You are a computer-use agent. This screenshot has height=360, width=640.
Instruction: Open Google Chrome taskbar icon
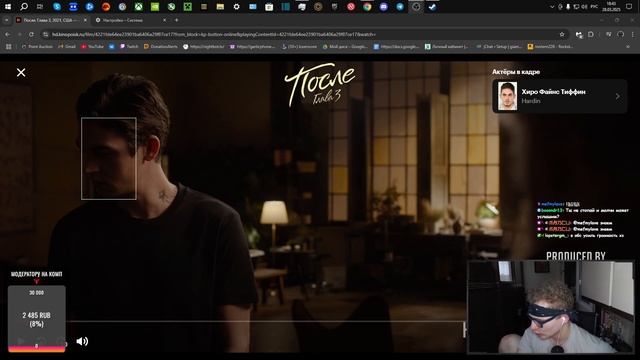pyautogui.click(x=367, y=7)
